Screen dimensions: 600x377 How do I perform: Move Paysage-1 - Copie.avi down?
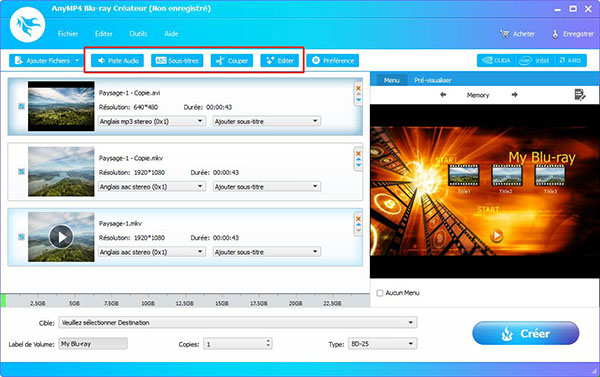click(359, 100)
